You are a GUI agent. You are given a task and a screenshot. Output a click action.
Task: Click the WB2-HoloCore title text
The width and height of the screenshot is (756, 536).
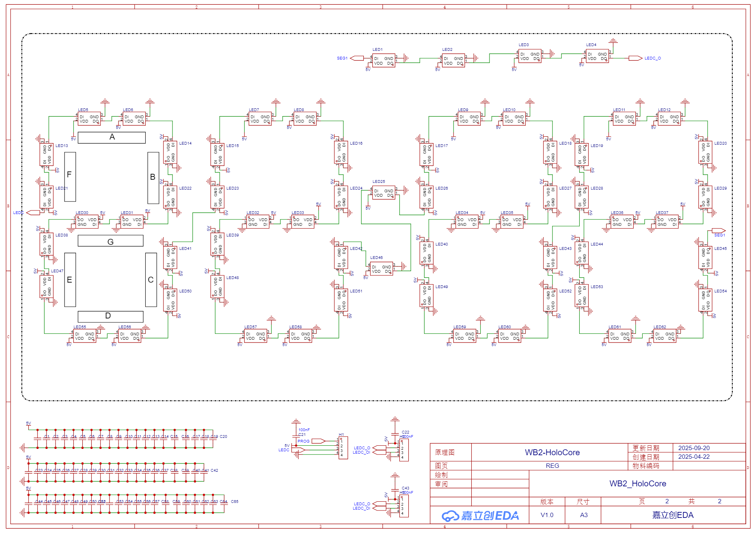point(552,452)
